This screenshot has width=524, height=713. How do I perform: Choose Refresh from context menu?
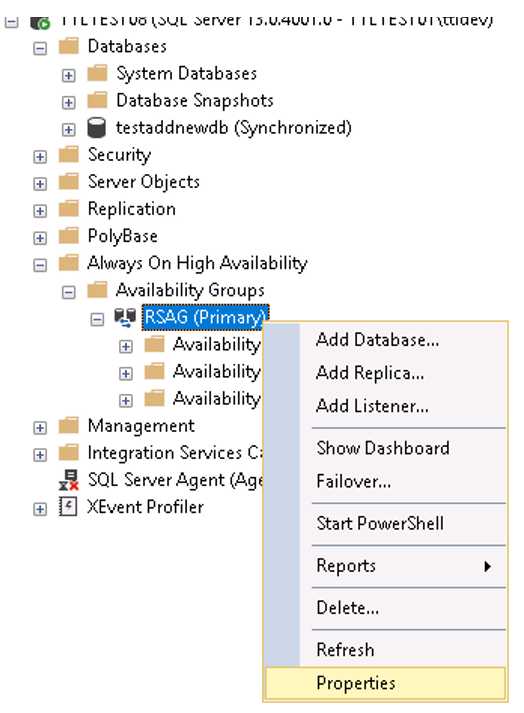385,650
